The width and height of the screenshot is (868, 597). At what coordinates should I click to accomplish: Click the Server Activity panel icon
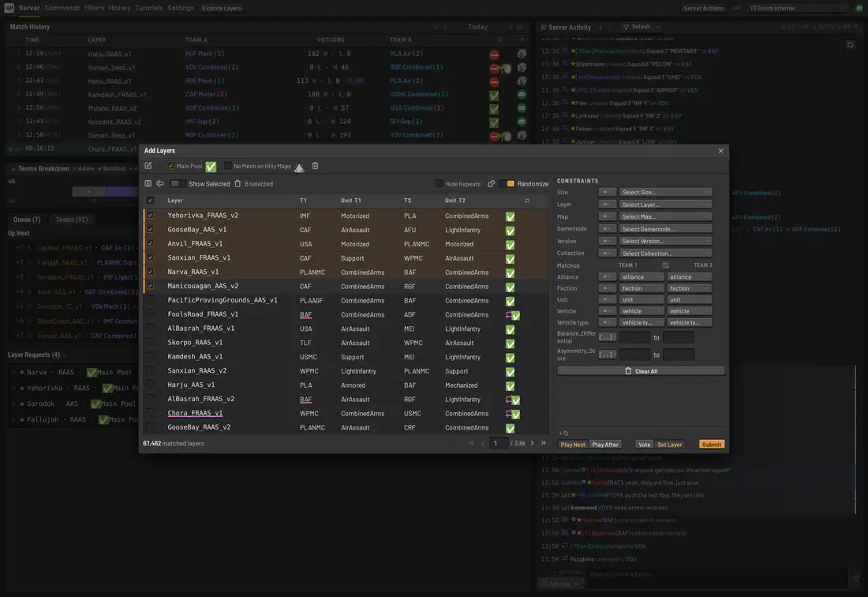(543, 27)
